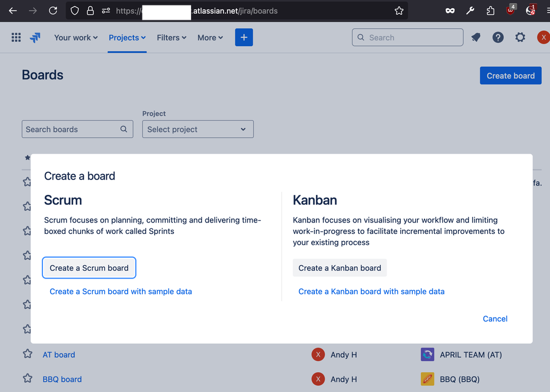
Task: Open the BBQ board link
Action: coord(62,379)
